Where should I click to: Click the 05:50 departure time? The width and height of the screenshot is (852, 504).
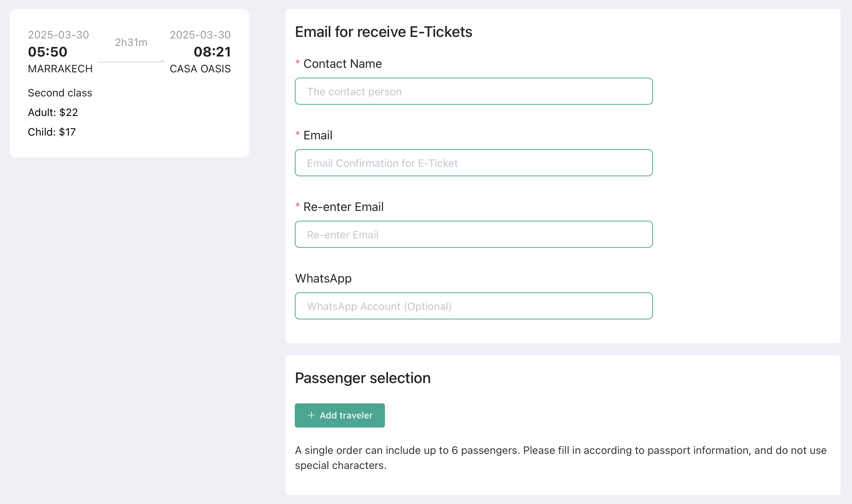48,52
